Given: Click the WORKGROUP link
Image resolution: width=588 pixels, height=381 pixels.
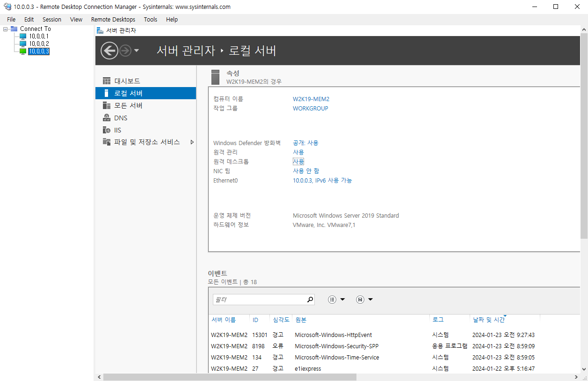Looking at the screenshot, I should (x=310, y=108).
